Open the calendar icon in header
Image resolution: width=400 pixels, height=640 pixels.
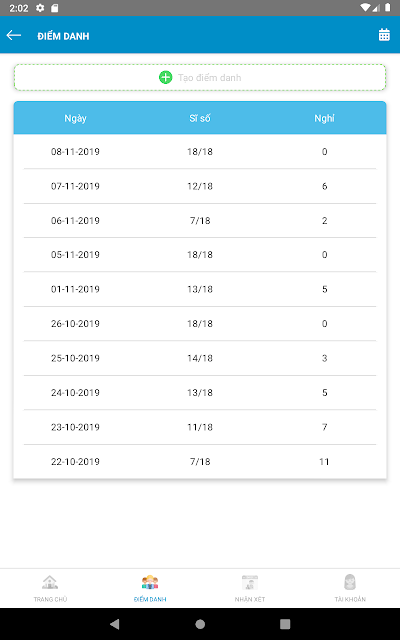[384, 35]
